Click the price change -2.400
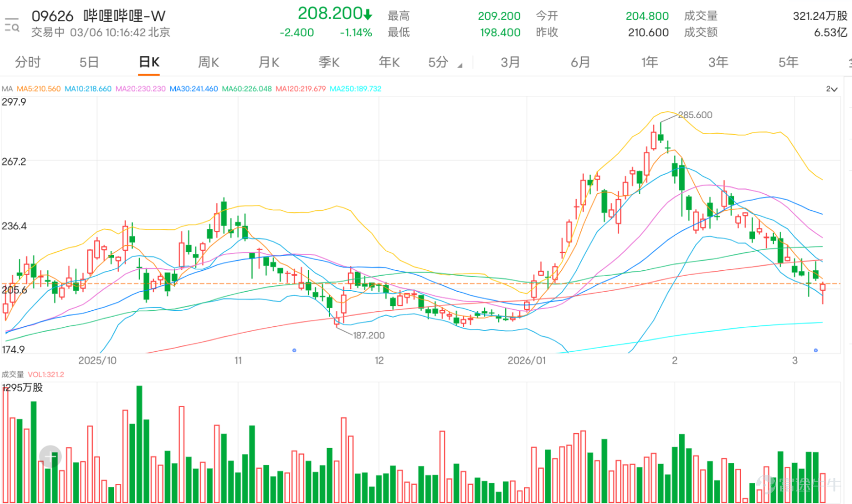Screen dimensions: 852x504 click(x=297, y=32)
